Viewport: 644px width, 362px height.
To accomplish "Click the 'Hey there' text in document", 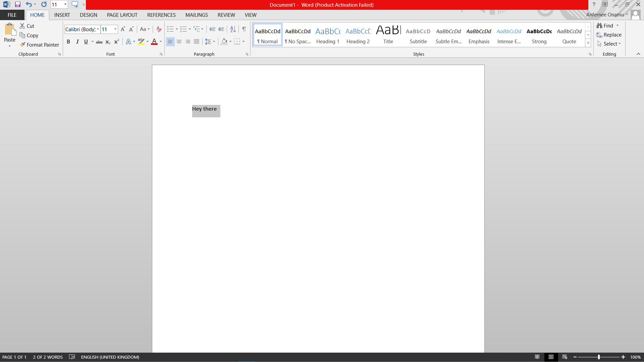I will coord(204,109).
